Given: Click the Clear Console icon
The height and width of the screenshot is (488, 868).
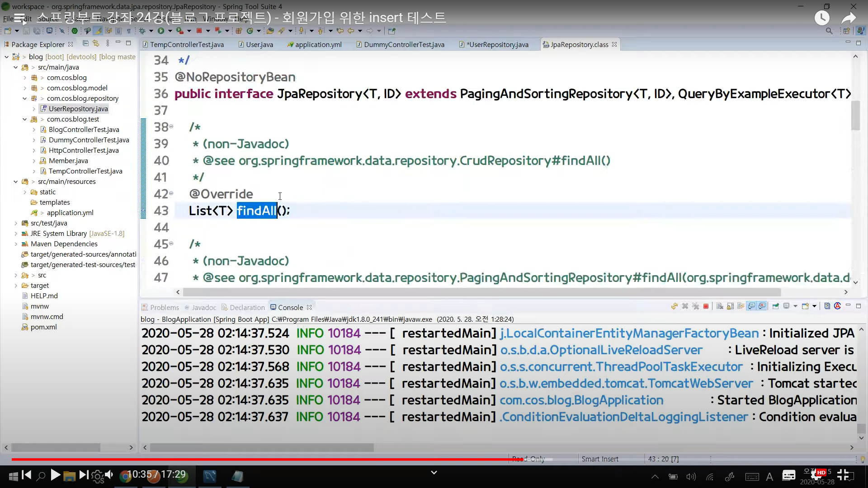Looking at the screenshot, I should pos(720,306).
